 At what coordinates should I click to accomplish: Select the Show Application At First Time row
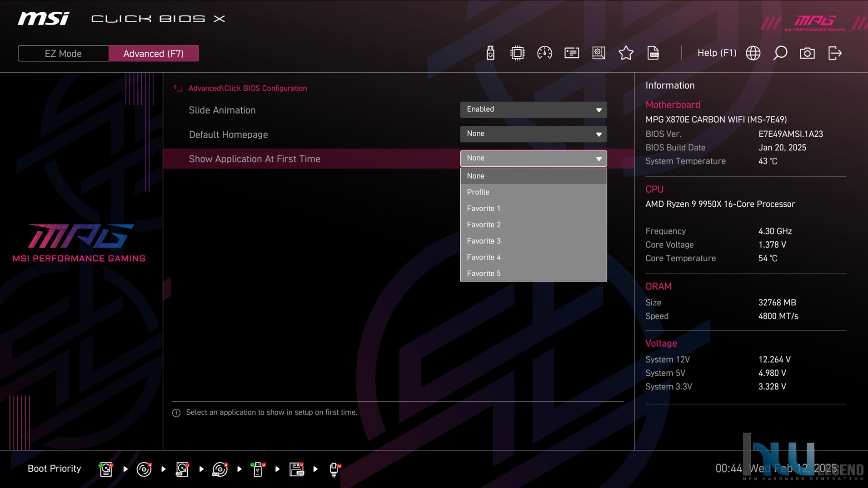coord(399,159)
